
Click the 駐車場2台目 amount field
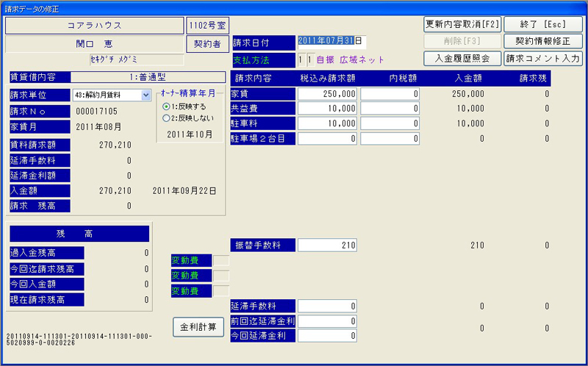click(328, 138)
